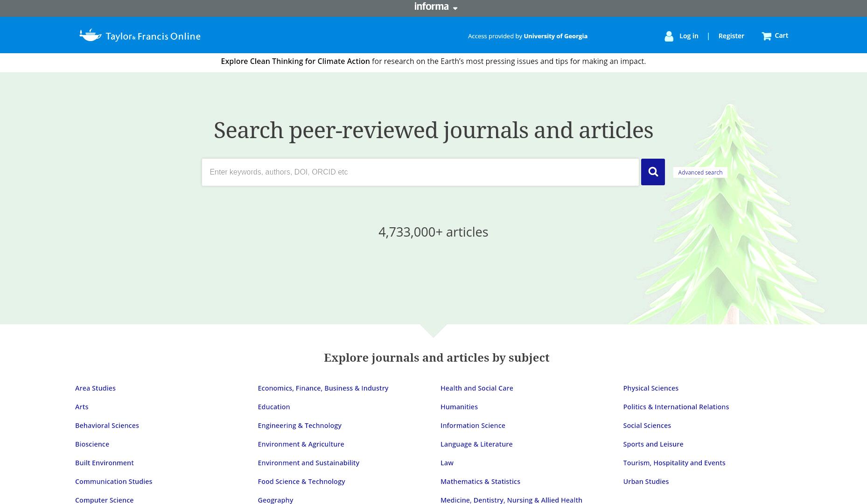Open Politics & International Relations subject

point(676,406)
